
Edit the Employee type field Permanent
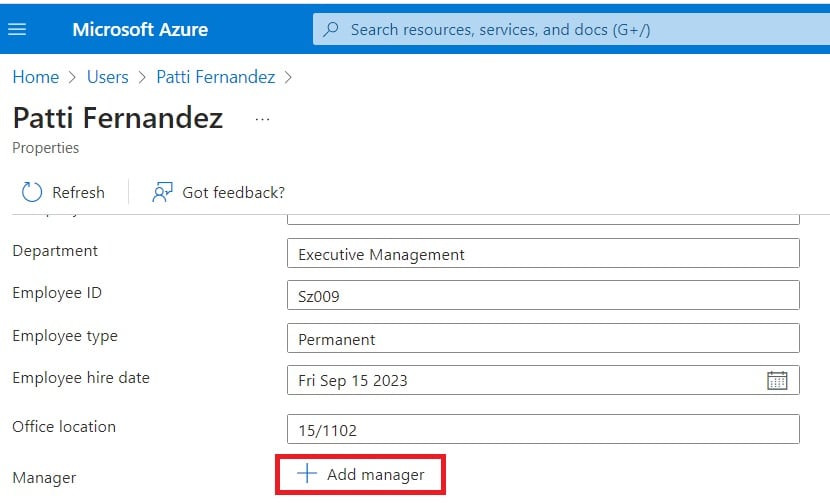(x=543, y=338)
